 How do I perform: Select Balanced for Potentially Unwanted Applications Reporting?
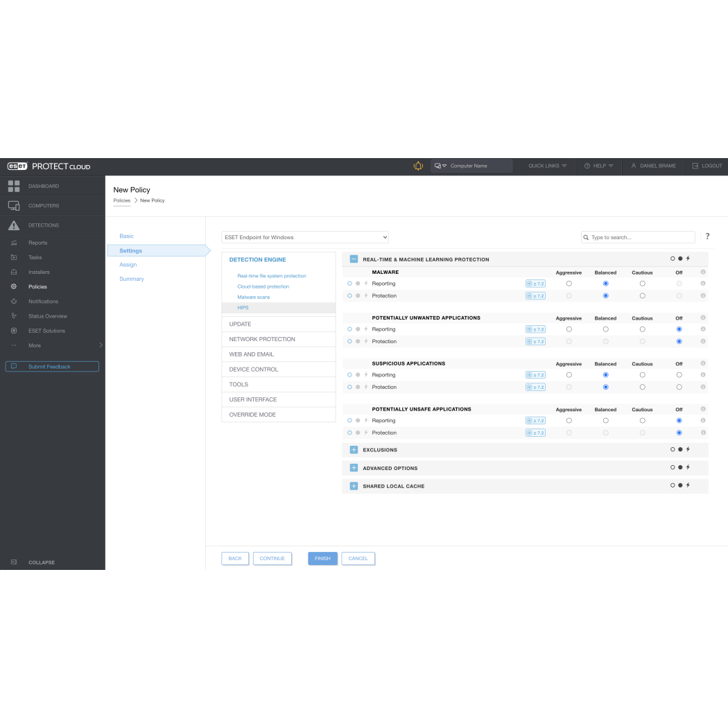pyautogui.click(x=605, y=329)
